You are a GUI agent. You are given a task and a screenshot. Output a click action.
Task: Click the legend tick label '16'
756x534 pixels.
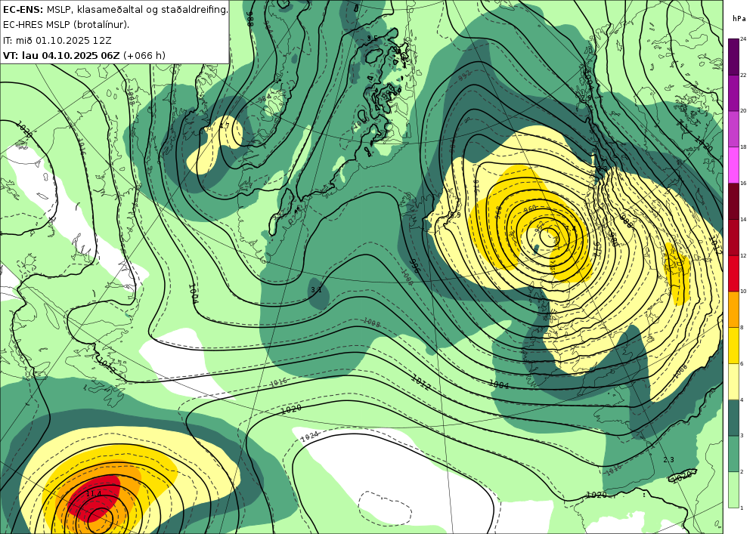pyautogui.click(x=743, y=184)
